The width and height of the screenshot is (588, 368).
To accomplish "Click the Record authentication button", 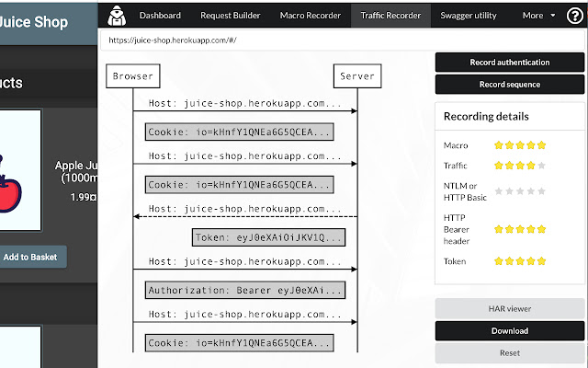I will point(510,63).
